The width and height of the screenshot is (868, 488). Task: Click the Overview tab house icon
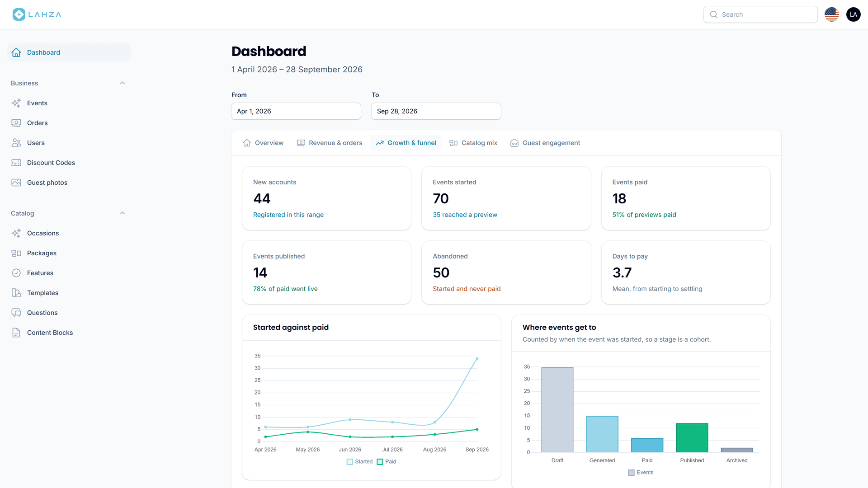[247, 143]
